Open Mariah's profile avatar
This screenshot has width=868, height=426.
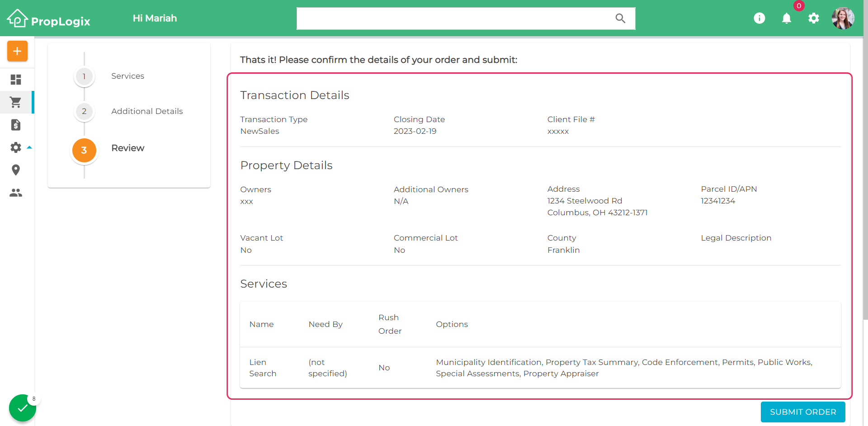tap(843, 18)
